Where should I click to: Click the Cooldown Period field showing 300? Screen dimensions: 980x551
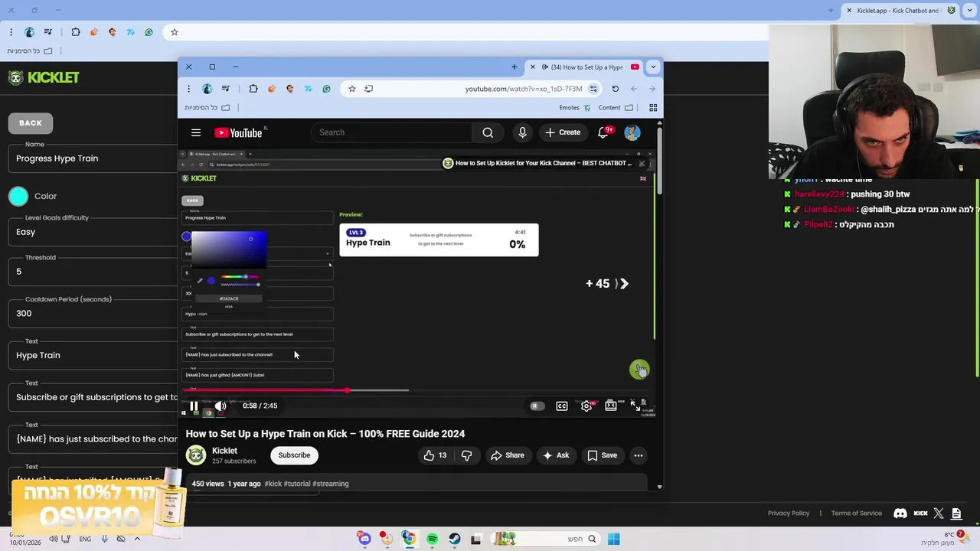point(93,313)
